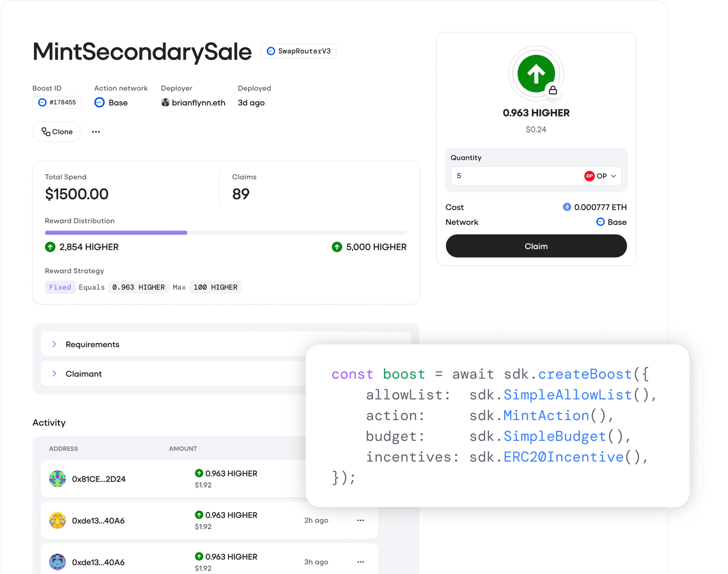728x574 pixels.
Task: Open more options for the 3h ago activity
Action: (361, 562)
